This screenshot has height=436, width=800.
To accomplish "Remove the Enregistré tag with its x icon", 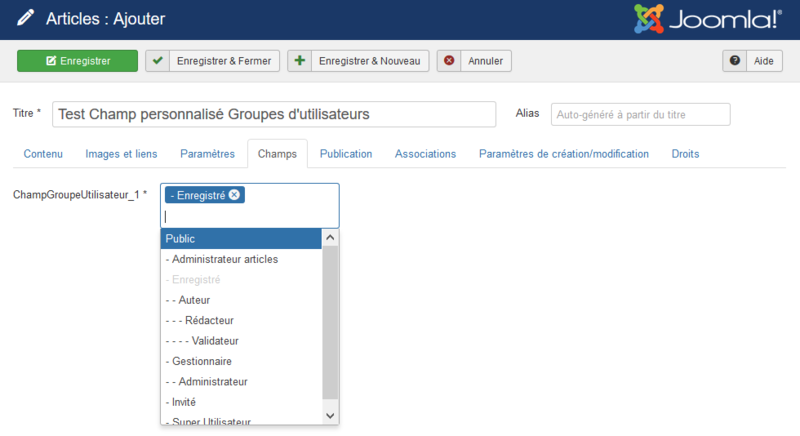I will tap(234, 195).
